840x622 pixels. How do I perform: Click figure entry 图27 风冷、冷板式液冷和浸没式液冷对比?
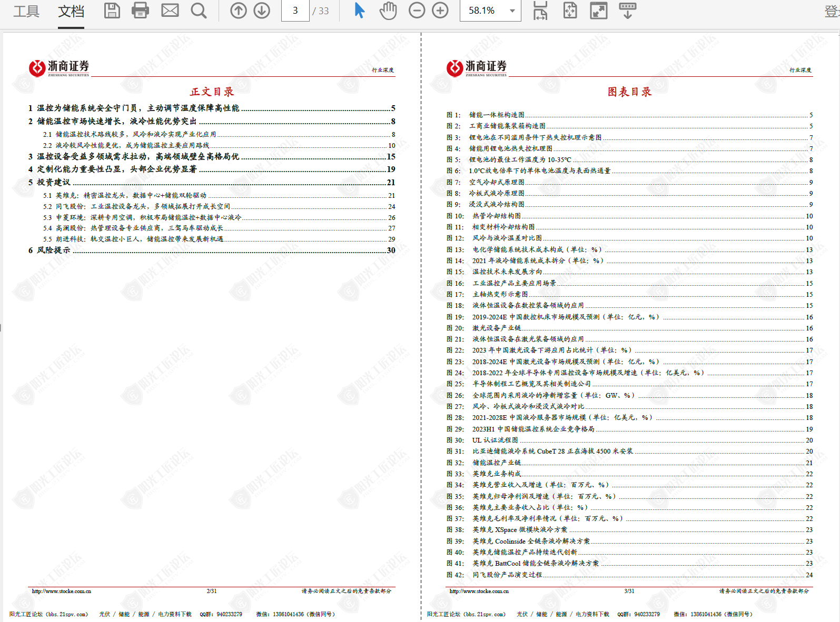coord(629,406)
